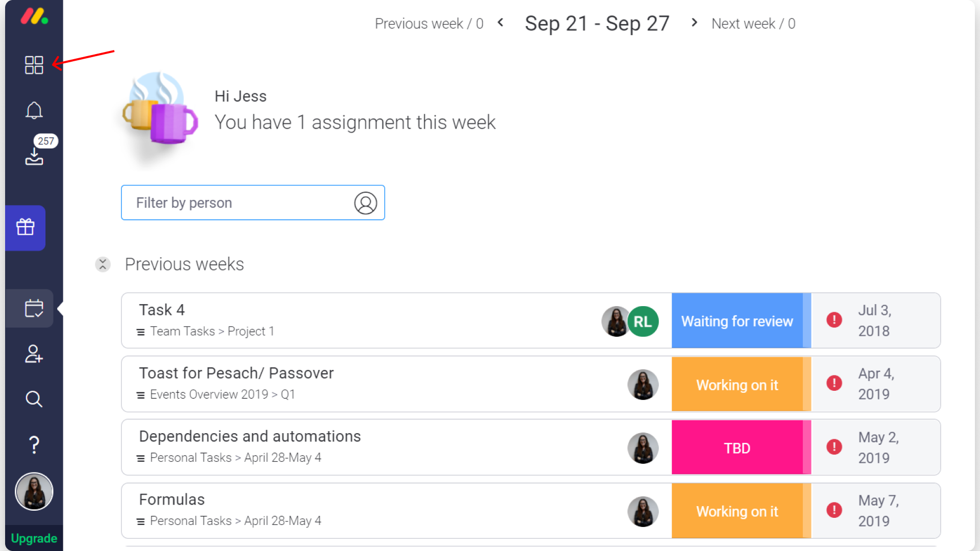Open the search magnifier icon
980x551 pixels.
coord(34,399)
